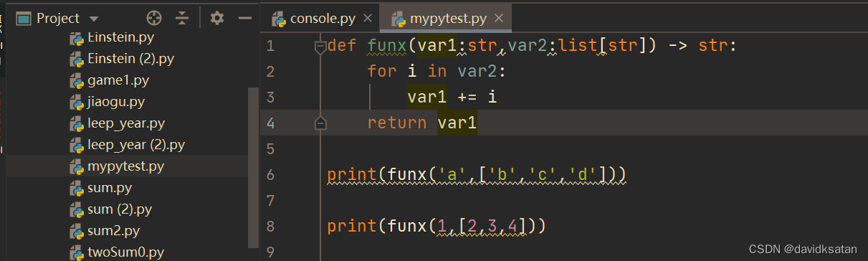Click the Python icon next to sum.py
This screenshot has height=261, width=868.
pos(77,188)
